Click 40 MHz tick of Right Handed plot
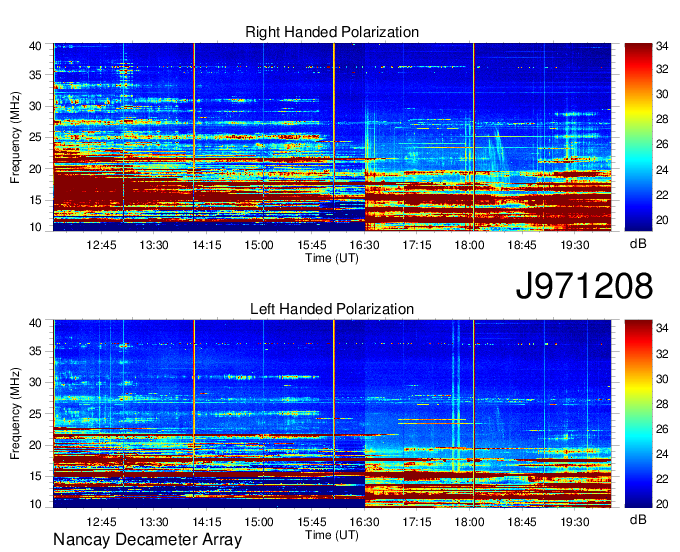The height and width of the screenshot is (552, 680). click(x=35, y=46)
